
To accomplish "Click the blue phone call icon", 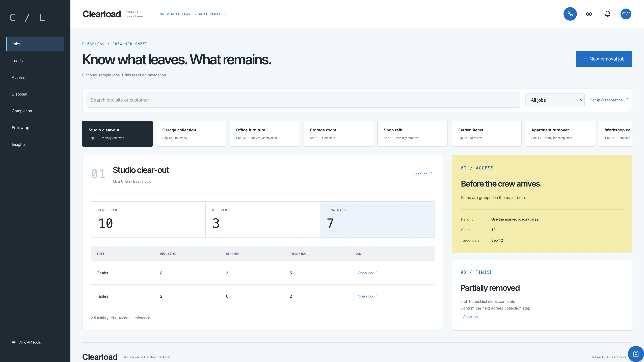I will [x=570, y=14].
